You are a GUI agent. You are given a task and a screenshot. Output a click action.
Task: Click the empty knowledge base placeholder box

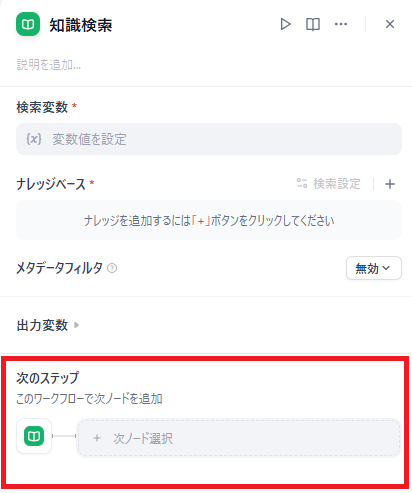209,220
